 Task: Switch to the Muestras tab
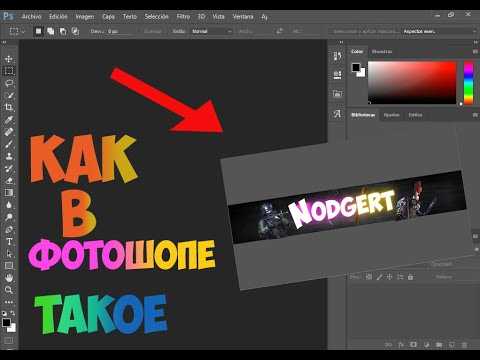(x=382, y=52)
